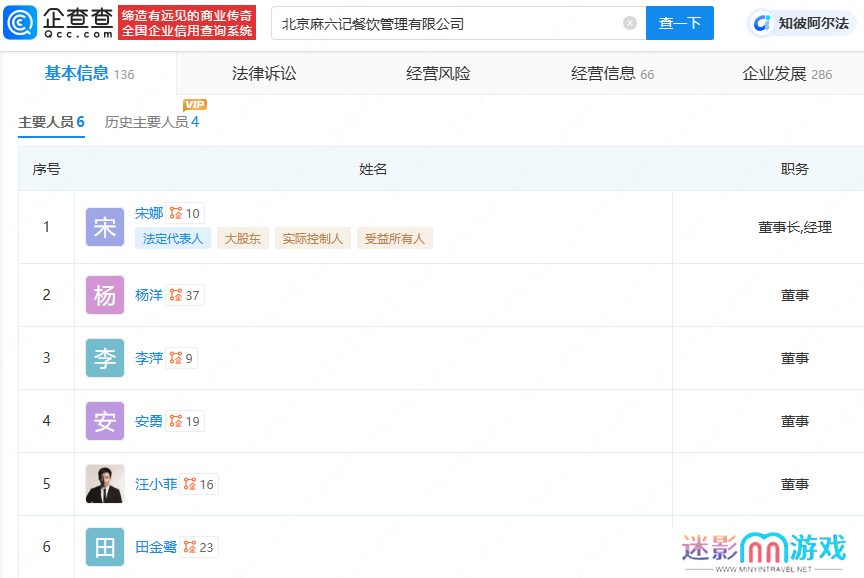The width and height of the screenshot is (864, 578).
Task: Click the 职务 column header
Action: pos(795,169)
